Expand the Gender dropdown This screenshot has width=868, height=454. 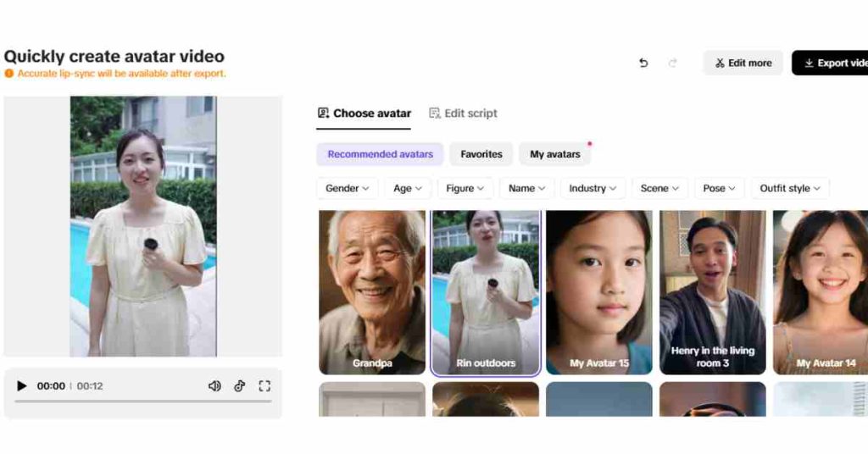348,188
